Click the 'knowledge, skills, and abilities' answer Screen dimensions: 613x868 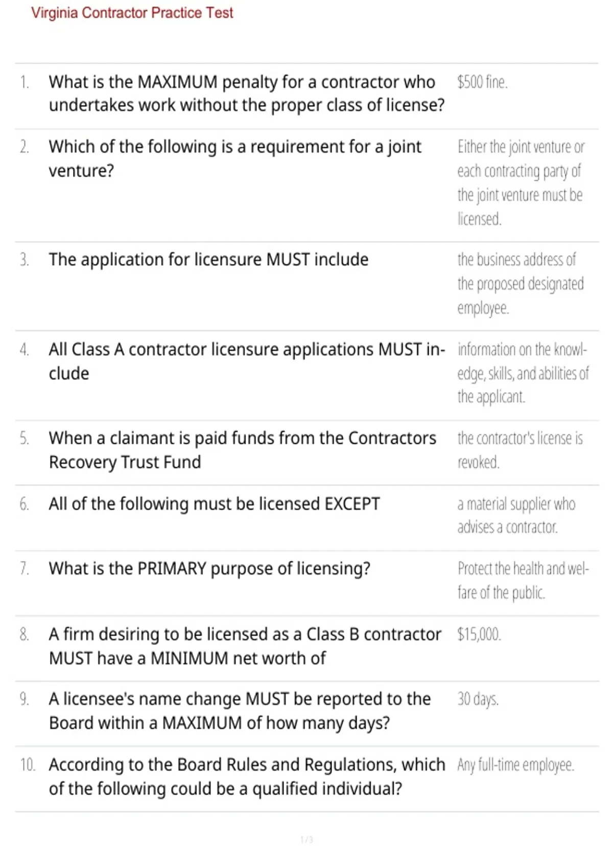(523, 373)
